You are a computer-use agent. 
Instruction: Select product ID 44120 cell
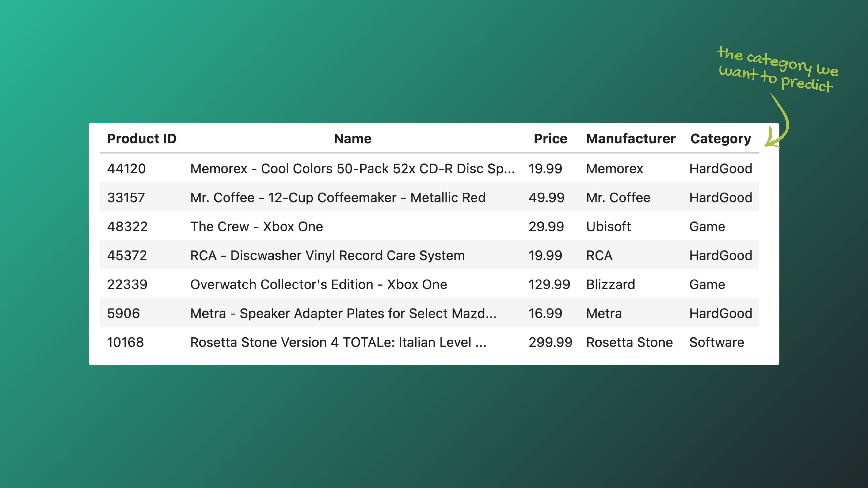click(x=126, y=168)
